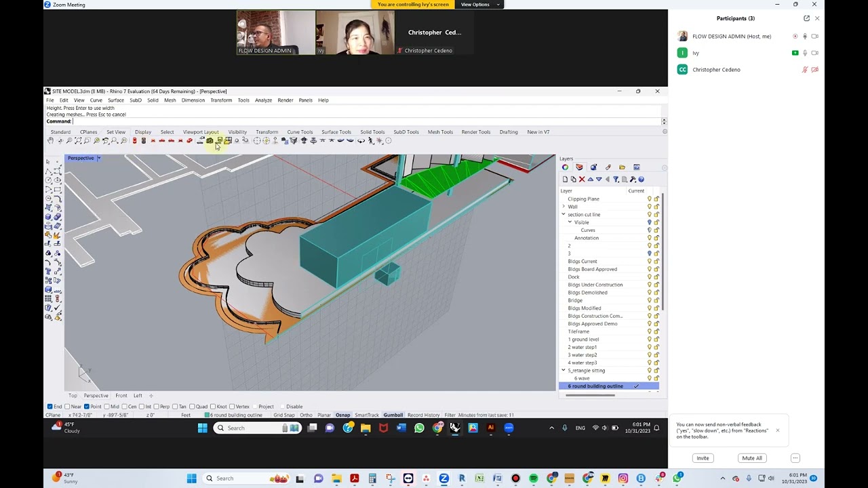Screen dimensions: 868x488
Task: Collapse the section cut line layer
Action: pyautogui.click(x=564, y=214)
